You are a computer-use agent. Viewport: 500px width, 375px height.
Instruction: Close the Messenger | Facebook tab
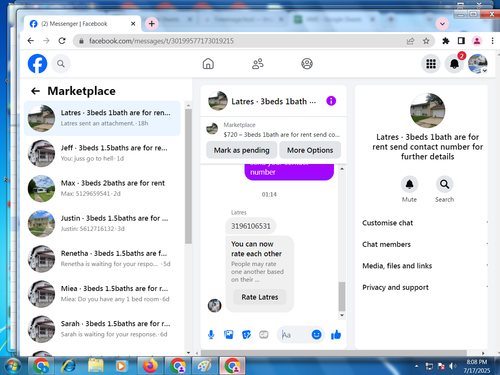tap(133, 24)
